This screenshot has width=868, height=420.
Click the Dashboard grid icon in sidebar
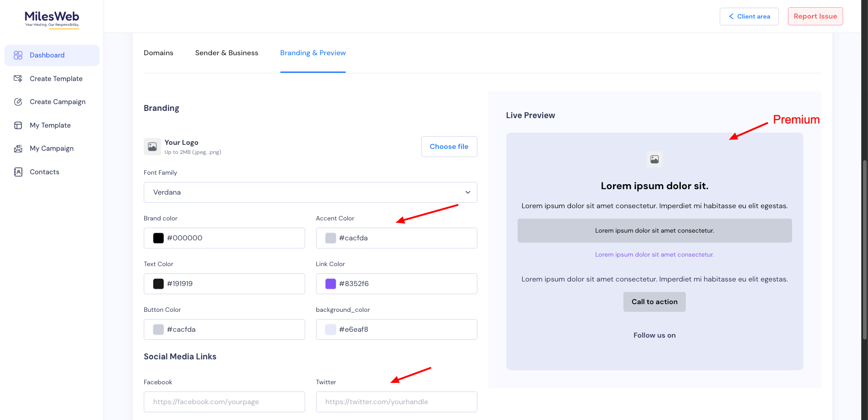point(18,55)
